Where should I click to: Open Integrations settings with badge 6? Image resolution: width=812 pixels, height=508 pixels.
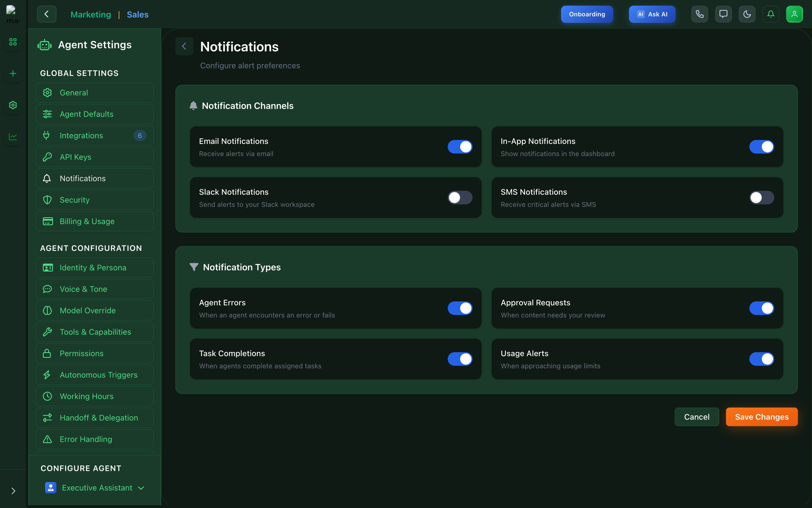pyautogui.click(x=95, y=135)
